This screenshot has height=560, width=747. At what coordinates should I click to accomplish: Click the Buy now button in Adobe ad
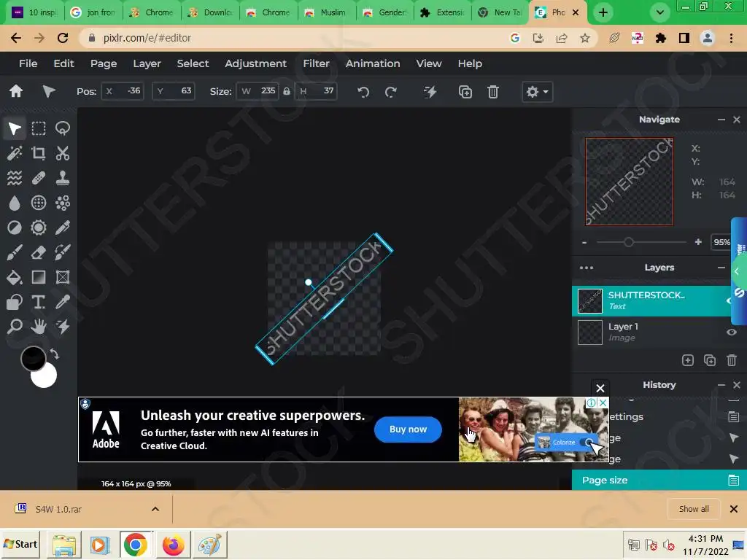tap(408, 429)
